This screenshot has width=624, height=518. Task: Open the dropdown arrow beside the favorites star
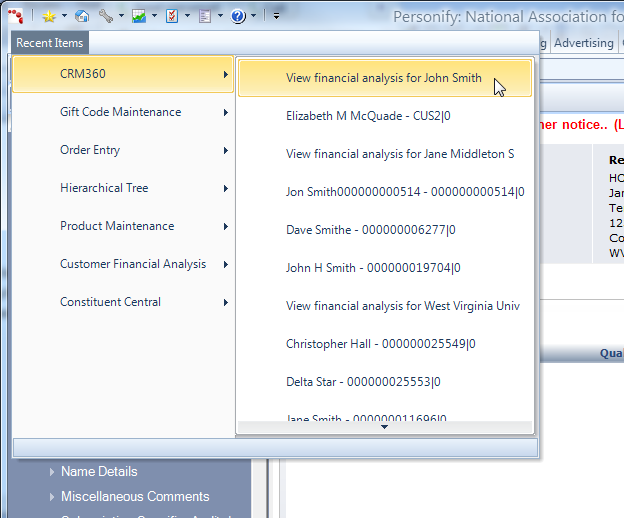click(64, 16)
